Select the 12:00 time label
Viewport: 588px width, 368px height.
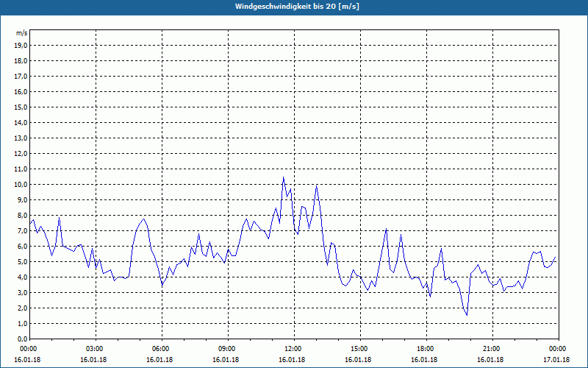[294, 349]
